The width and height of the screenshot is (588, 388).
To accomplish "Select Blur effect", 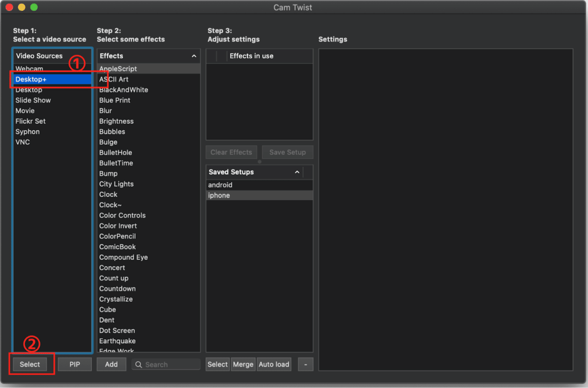I will click(148, 110).
